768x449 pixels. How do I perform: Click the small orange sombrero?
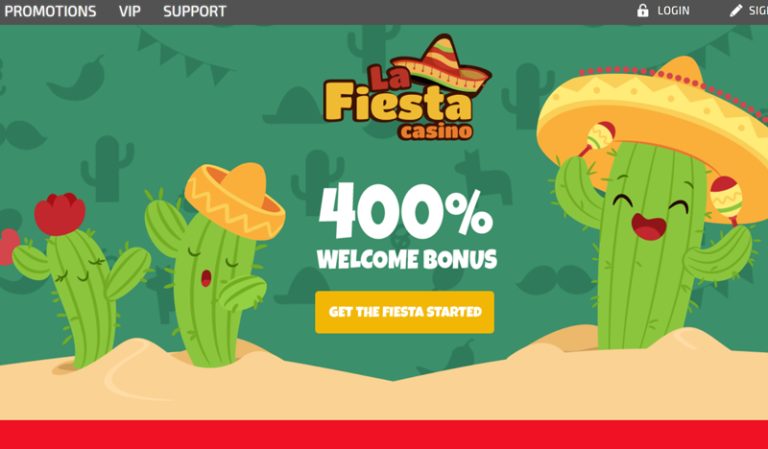(235, 201)
